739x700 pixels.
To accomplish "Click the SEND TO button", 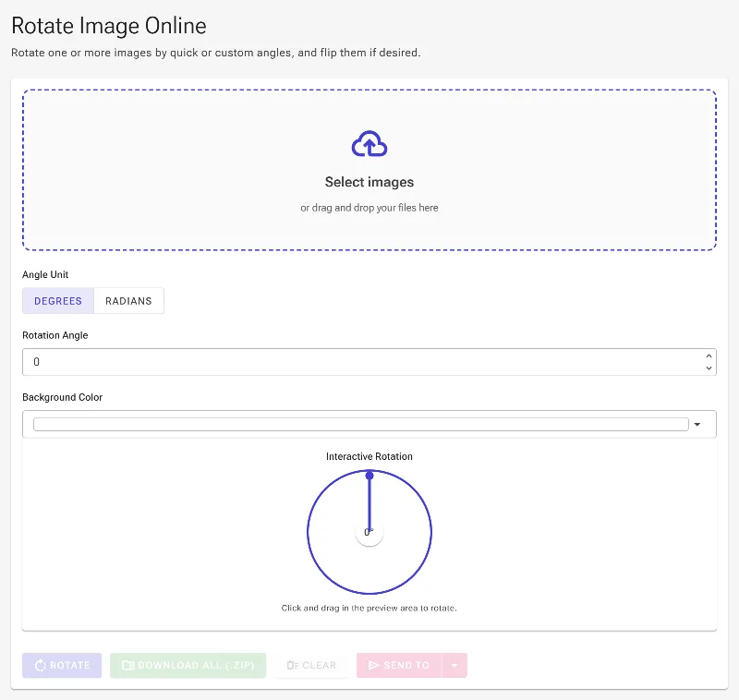I will coord(399,665).
